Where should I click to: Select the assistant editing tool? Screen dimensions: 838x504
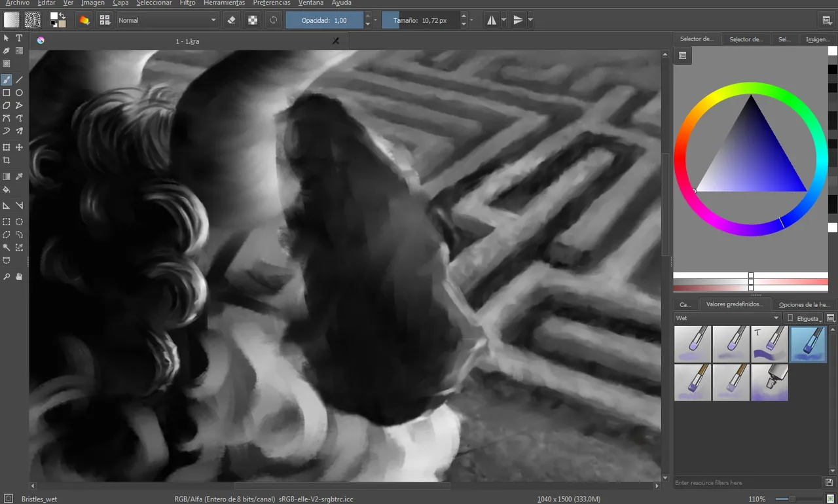7,206
